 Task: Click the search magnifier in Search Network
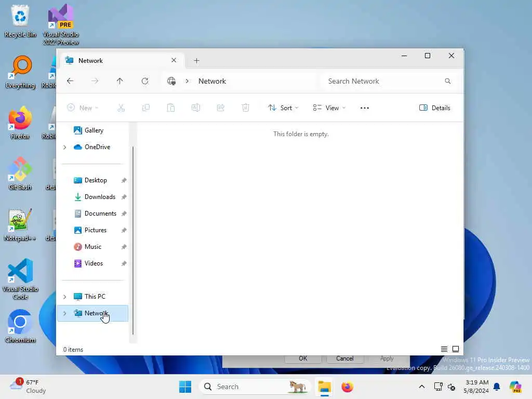click(447, 81)
